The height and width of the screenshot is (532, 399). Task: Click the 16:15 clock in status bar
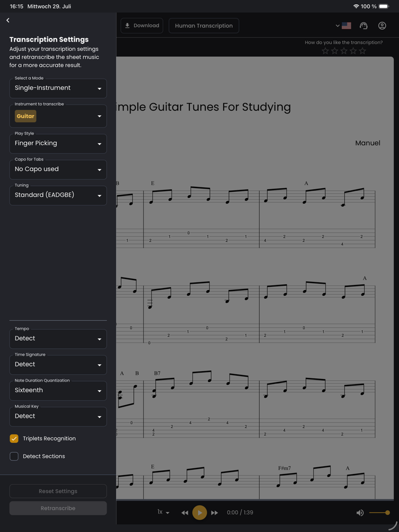click(17, 6)
